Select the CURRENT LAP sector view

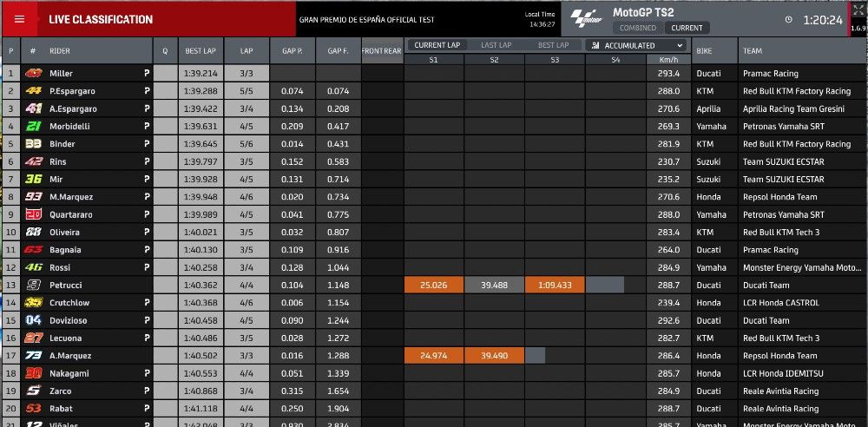coord(437,45)
